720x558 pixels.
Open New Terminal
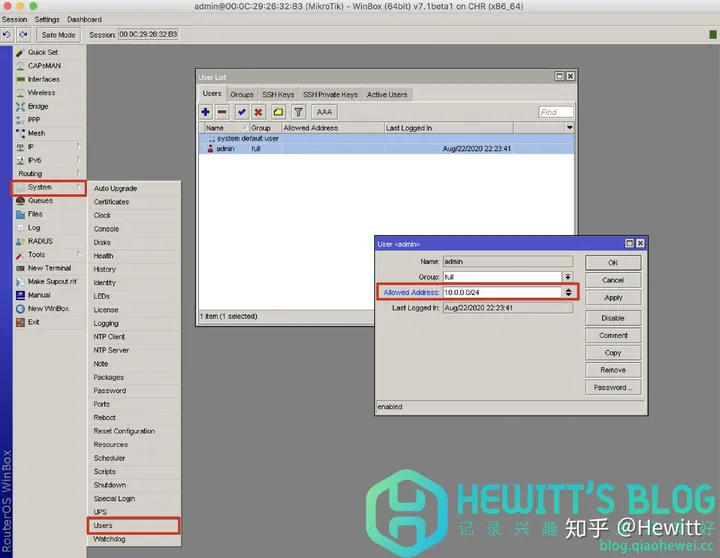pyautogui.click(x=49, y=268)
